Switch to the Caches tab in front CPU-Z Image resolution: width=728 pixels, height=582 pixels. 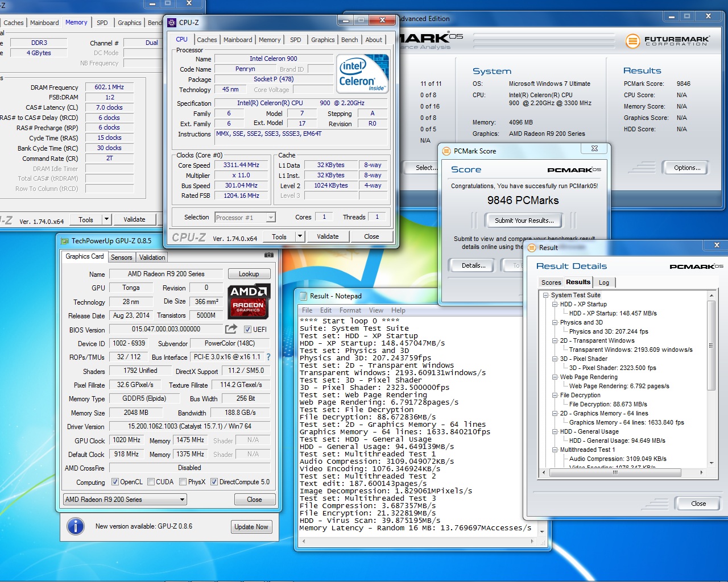point(206,40)
